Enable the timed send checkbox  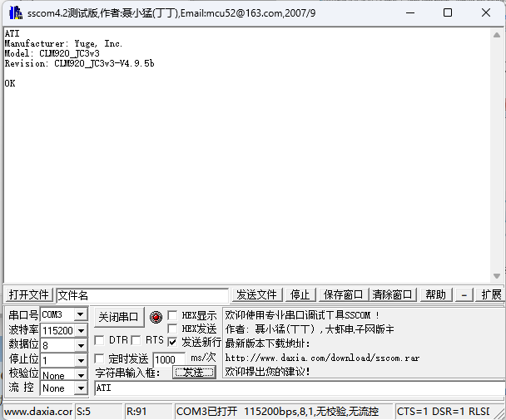tap(99, 358)
